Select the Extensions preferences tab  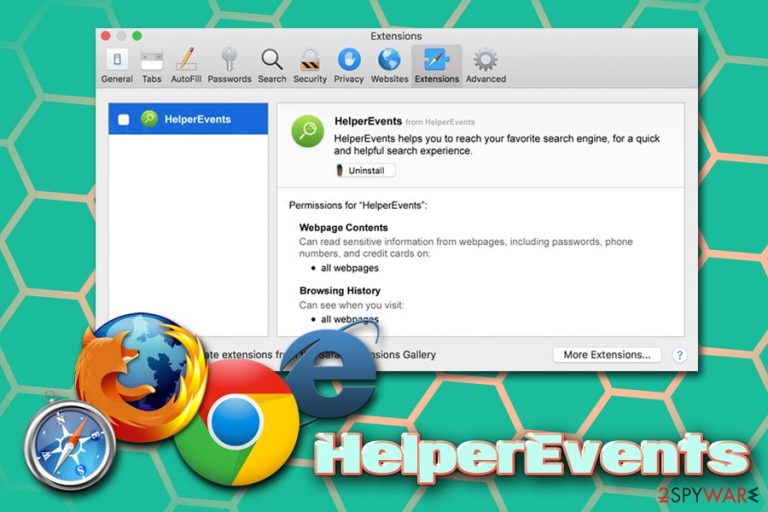pyautogui.click(x=437, y=66)
